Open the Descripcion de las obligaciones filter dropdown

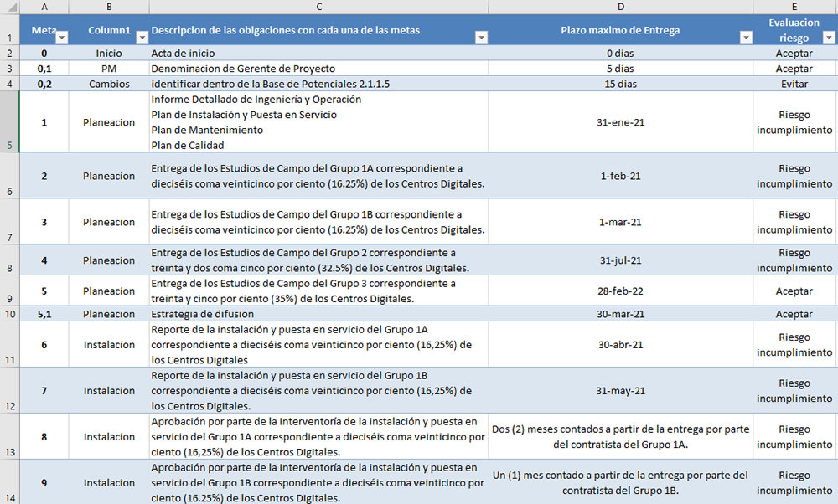coord(482,38)
